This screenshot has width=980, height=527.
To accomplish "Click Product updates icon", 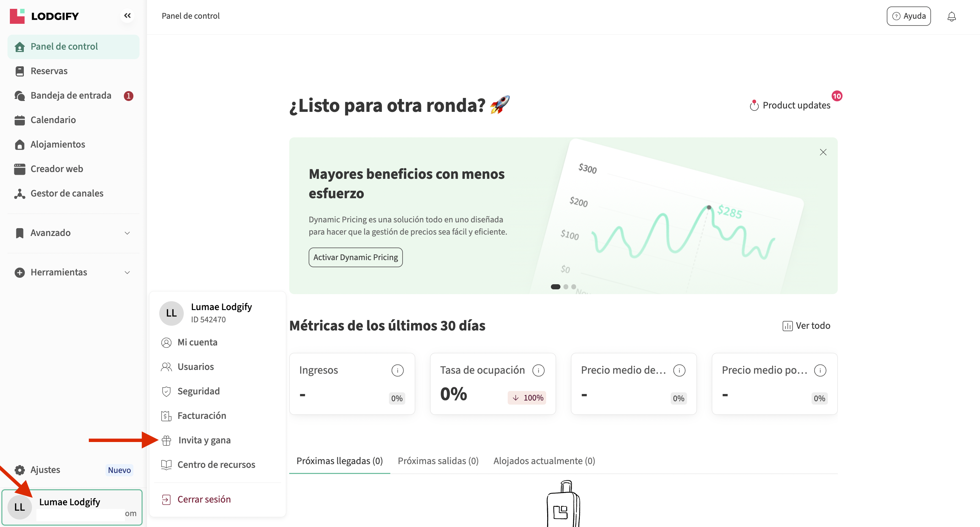I will 754,105.
